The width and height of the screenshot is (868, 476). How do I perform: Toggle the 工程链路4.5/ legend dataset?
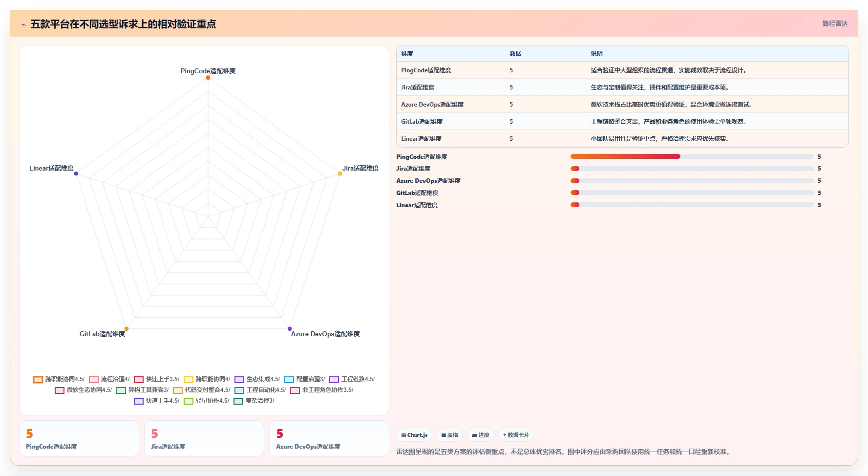[352, 379]
